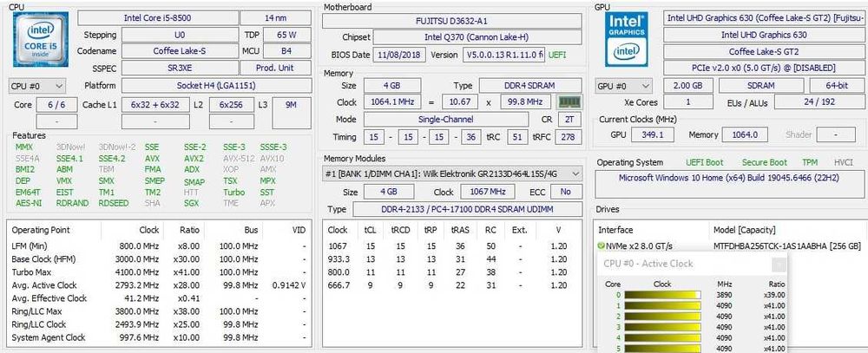The image size is (868, 353).
Task: Click the L3 cache 9M field
Action: (291, 112)
